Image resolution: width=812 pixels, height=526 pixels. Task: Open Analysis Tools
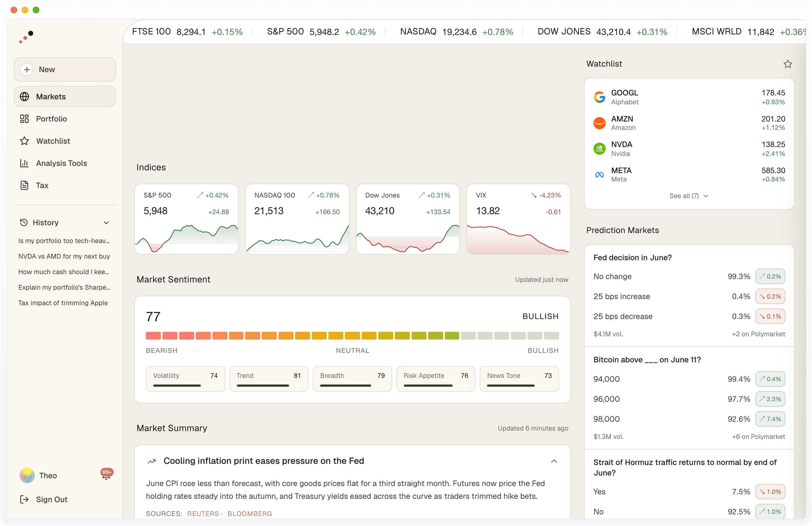tap(65, 163)
